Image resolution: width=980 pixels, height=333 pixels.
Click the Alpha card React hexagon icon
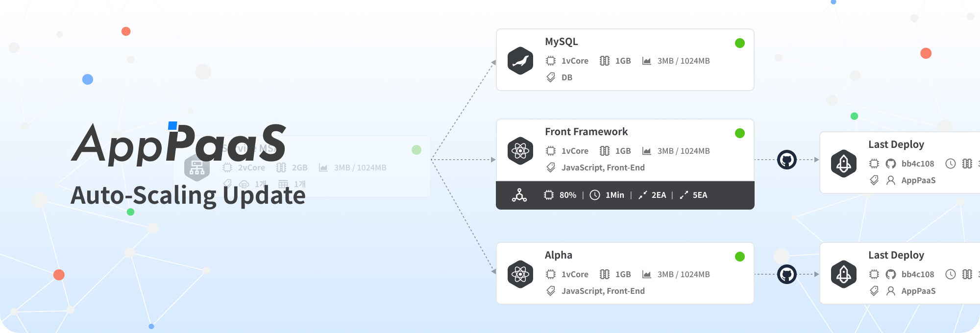520,274
